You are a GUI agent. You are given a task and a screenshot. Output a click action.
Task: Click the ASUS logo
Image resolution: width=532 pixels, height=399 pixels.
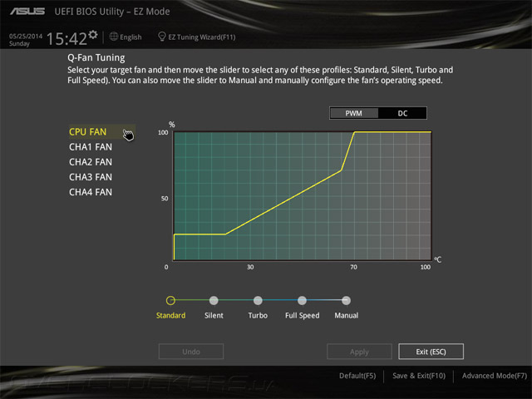pyautogui.click(x=27, y=11)
